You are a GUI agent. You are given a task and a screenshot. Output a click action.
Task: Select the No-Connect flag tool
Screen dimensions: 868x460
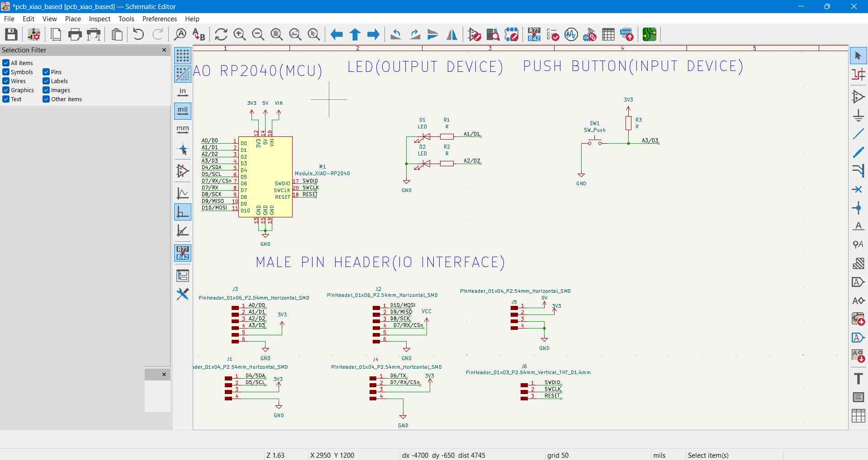point(858,189)
